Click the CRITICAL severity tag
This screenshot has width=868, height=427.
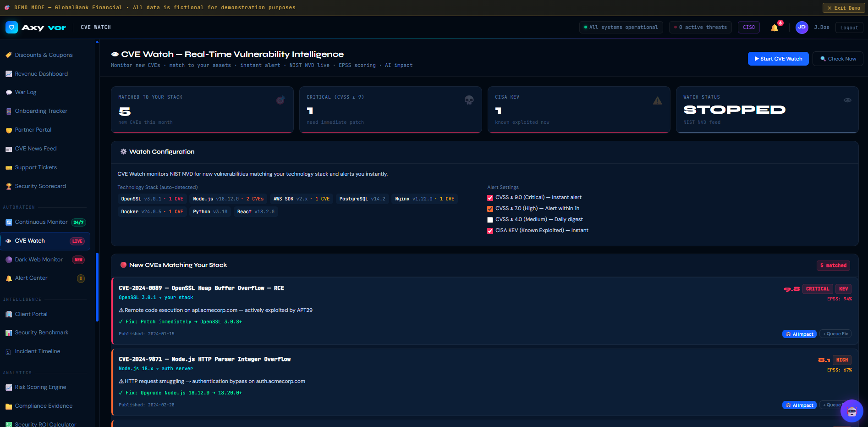tap(818, 289)
